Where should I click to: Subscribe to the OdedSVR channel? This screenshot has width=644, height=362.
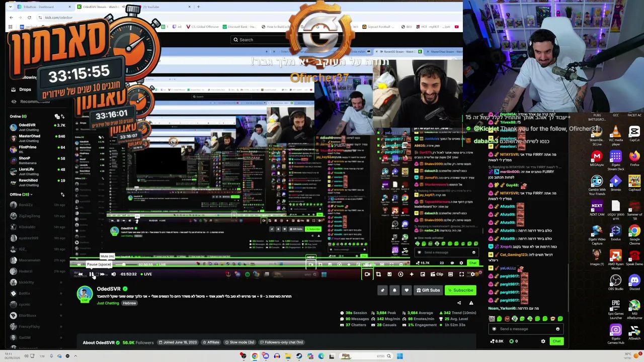[460, 290]
